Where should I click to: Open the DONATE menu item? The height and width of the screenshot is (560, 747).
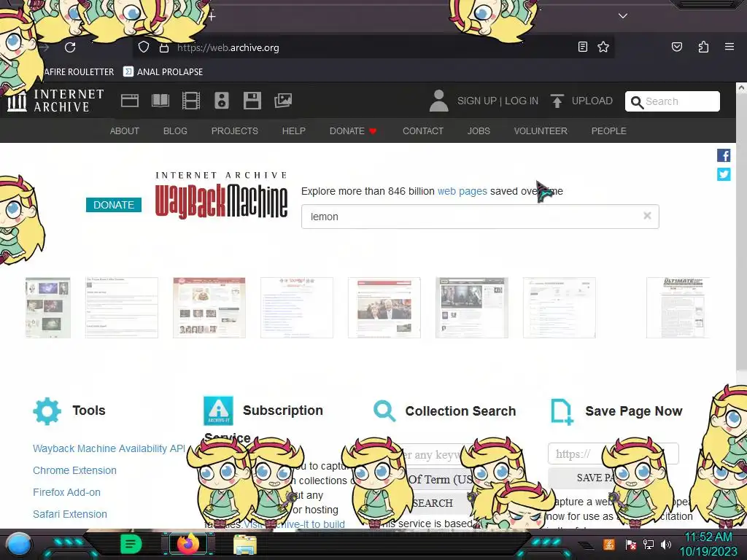[353, 131]
